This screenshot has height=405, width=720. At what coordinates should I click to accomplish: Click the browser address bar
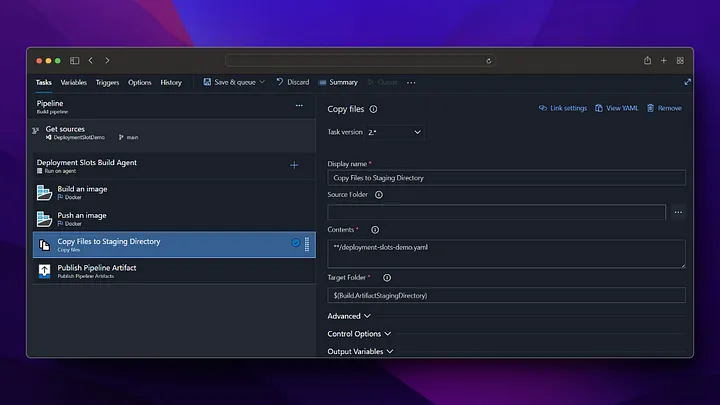pos(360,61)
